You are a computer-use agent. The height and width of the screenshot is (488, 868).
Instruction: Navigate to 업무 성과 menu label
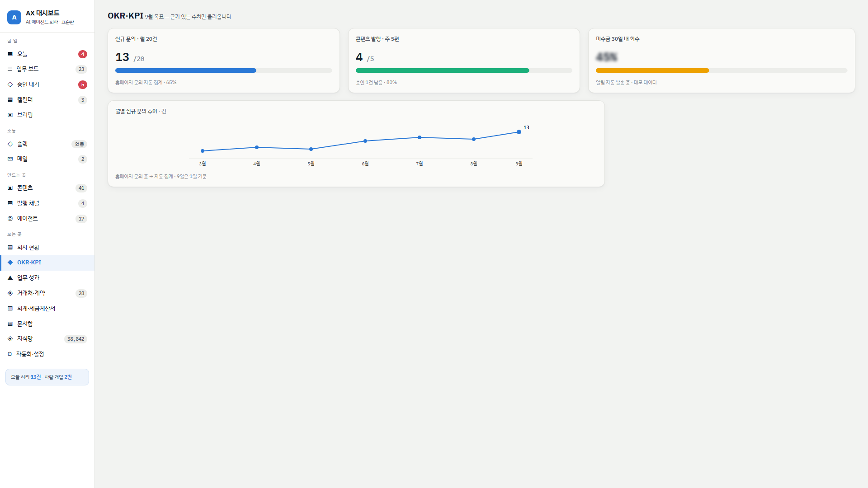[x=28, y=278]
